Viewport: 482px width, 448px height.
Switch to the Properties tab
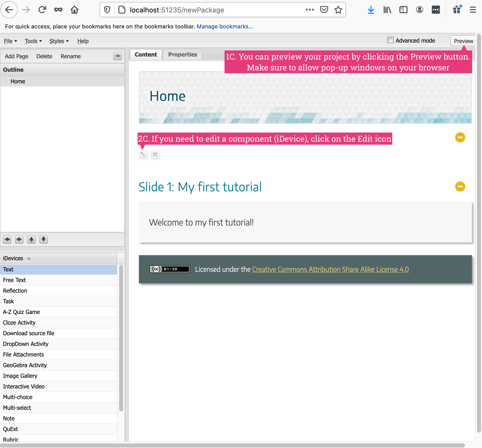click(x=182, y=54)
